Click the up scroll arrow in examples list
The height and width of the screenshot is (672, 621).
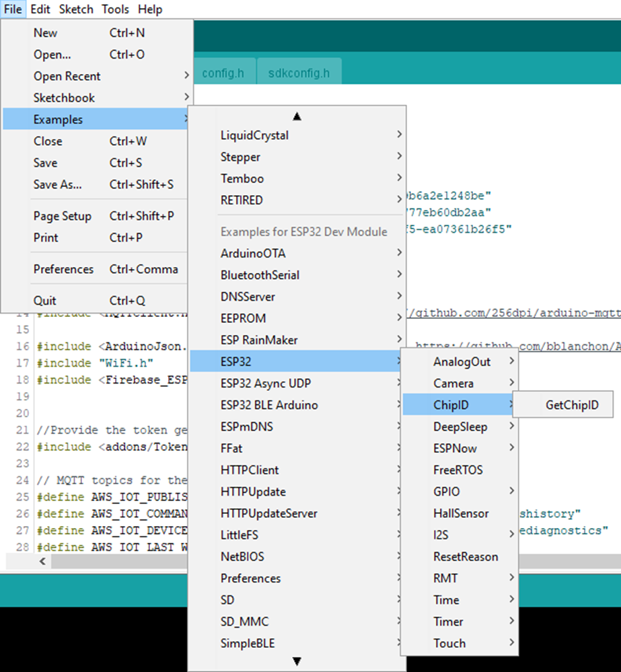297,116
